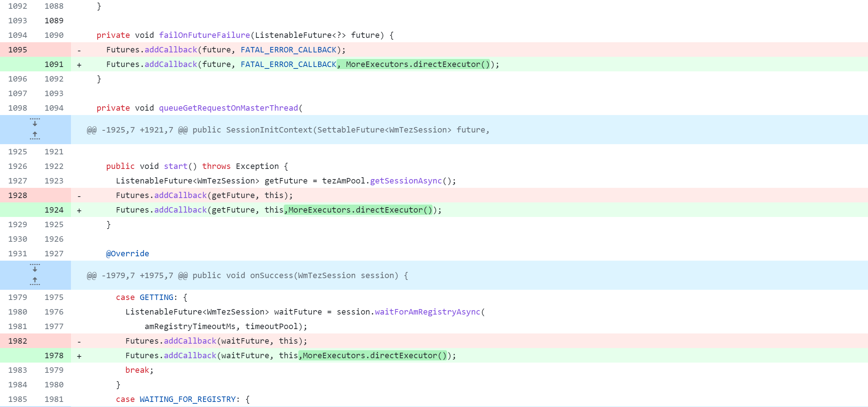Click MoreExecutors.directExecutor() on added line 1924
This screenshot has width=868, height=407.
pos(360,210)
